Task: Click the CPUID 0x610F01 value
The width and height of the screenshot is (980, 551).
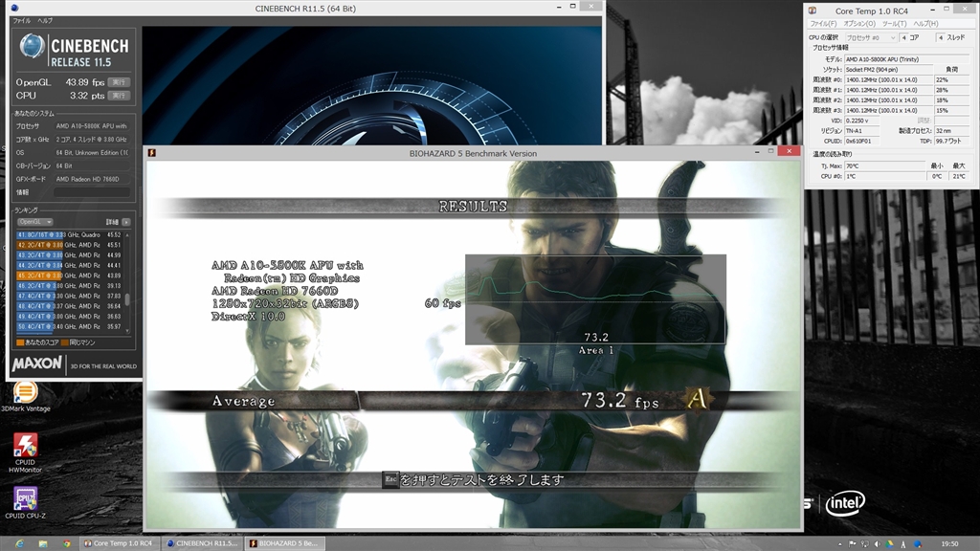Action: coord(862,142)
